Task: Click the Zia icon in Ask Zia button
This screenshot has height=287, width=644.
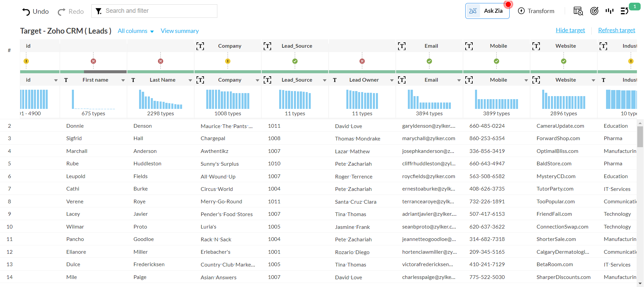Action: tap(473, 11)
